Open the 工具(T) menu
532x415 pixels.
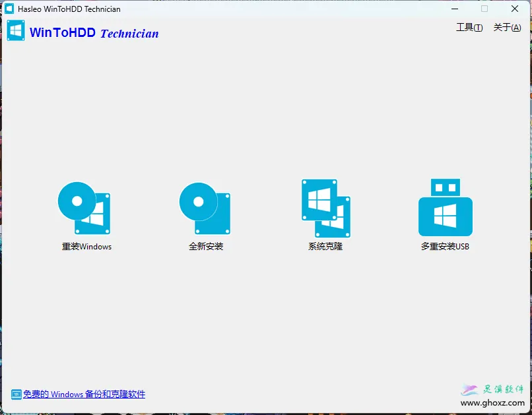click(469, 29)
